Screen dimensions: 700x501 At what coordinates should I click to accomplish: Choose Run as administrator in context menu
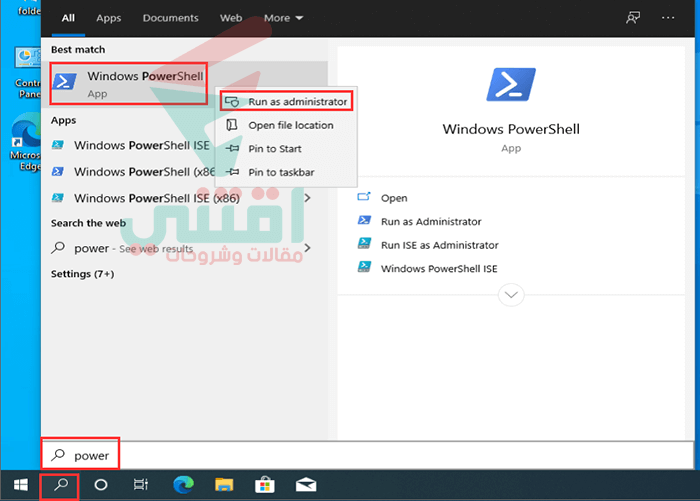click(x=287, y=102)
